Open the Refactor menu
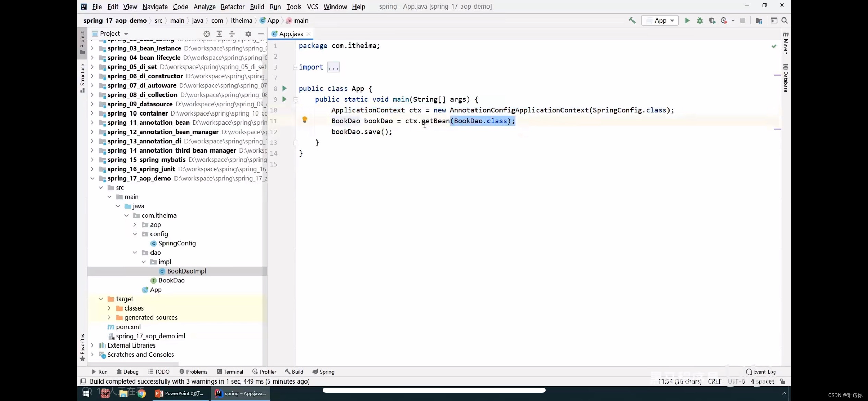 (232, 7)
